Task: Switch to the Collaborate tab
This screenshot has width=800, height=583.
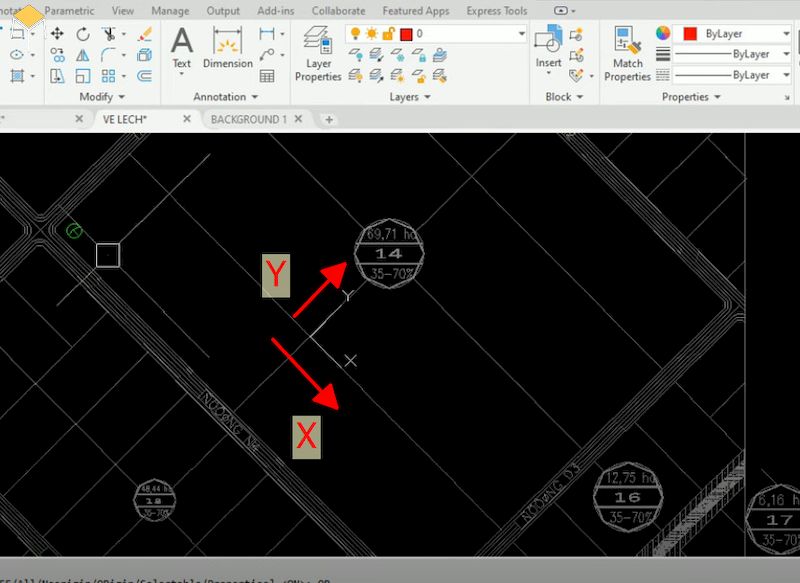Action: tap(338, 11)
